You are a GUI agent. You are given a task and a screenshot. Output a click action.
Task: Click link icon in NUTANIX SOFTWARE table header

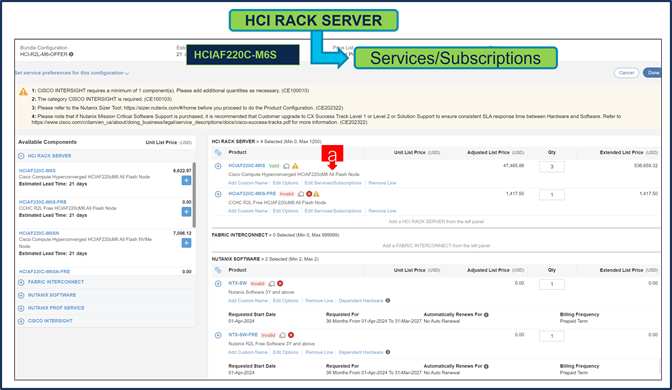tap(218, 270)
